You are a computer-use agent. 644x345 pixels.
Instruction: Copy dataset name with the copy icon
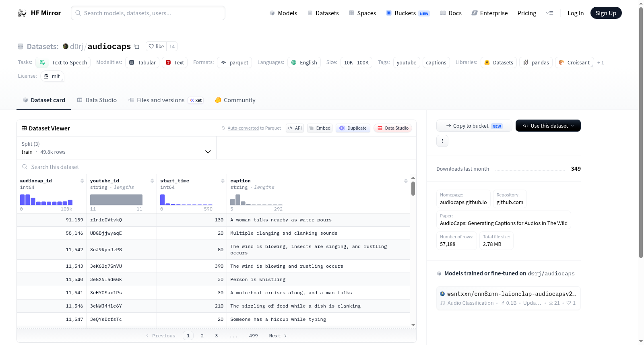(136, 46)
